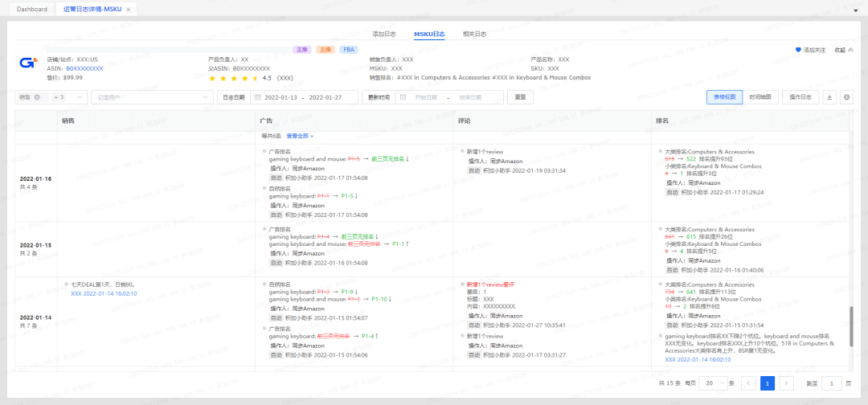The width and height of the screenshot is (868, 405).
Task: Close the 运营日志详情-MSKU tab
Action: pos(128,9)
